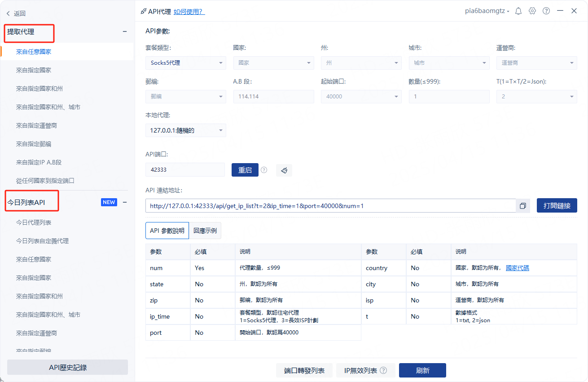
Task: Expand the 本地代理 127.0.0.1 dropdown
Action: click(x=185, y=131)
